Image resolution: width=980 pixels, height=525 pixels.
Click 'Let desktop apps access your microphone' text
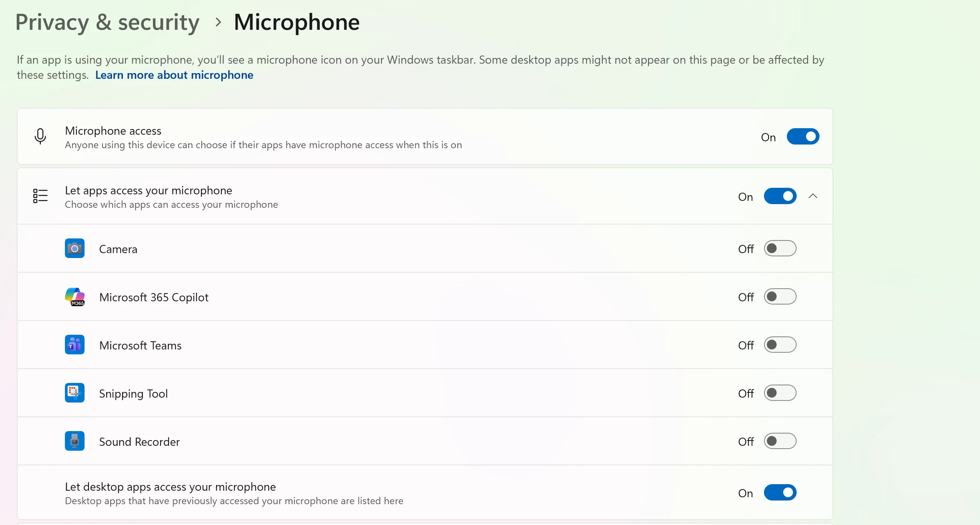pos(170,487)
